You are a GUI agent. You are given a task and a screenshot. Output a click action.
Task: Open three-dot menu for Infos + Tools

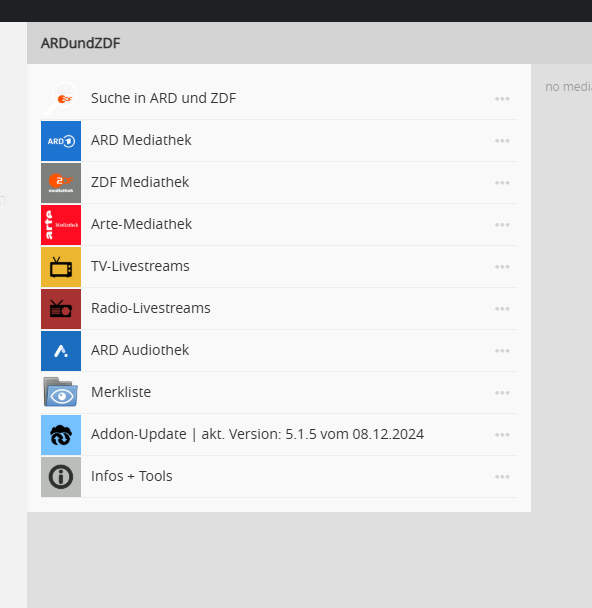[x=502, y=477]
